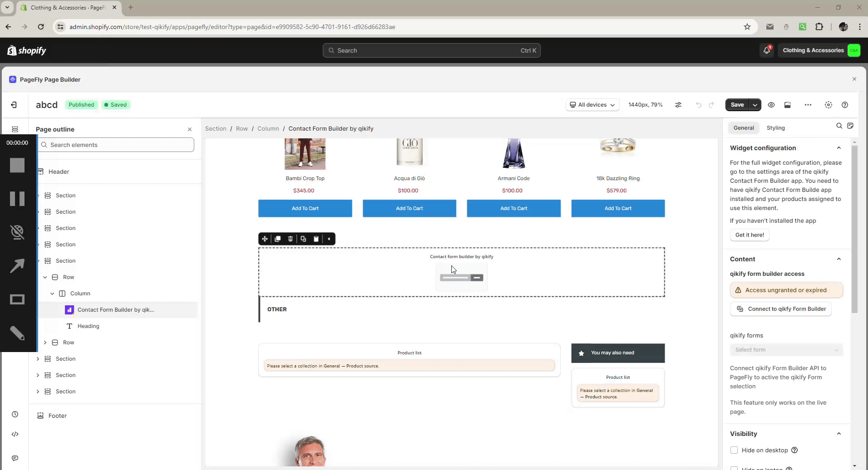Select the General tab

point(744,128)
